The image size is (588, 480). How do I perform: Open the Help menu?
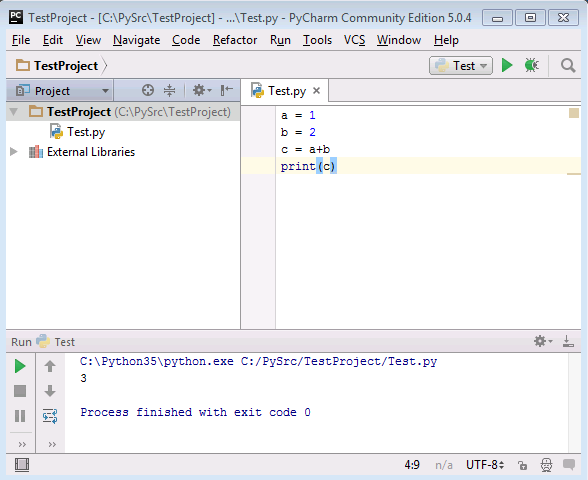(x=446, y=40)
